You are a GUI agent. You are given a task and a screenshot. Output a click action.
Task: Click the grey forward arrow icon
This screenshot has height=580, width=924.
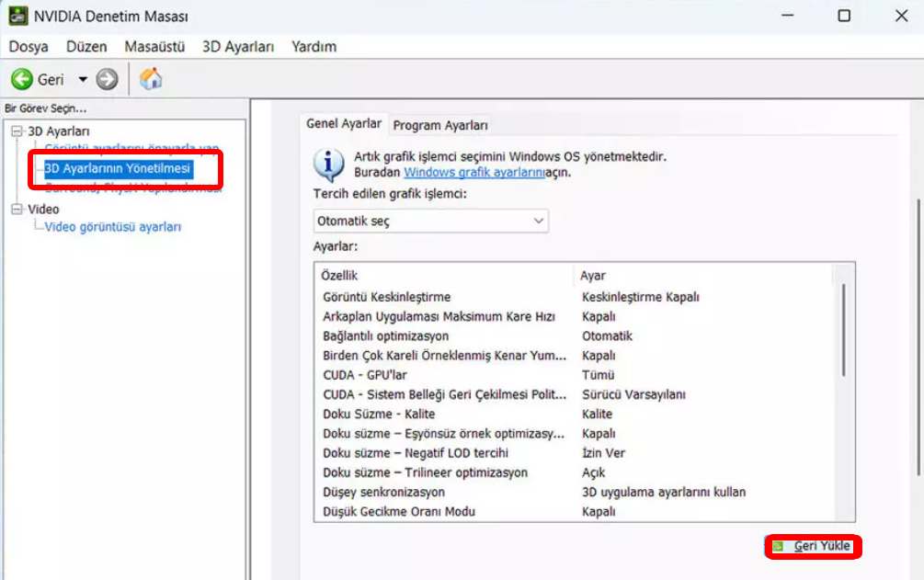(108, 80)
